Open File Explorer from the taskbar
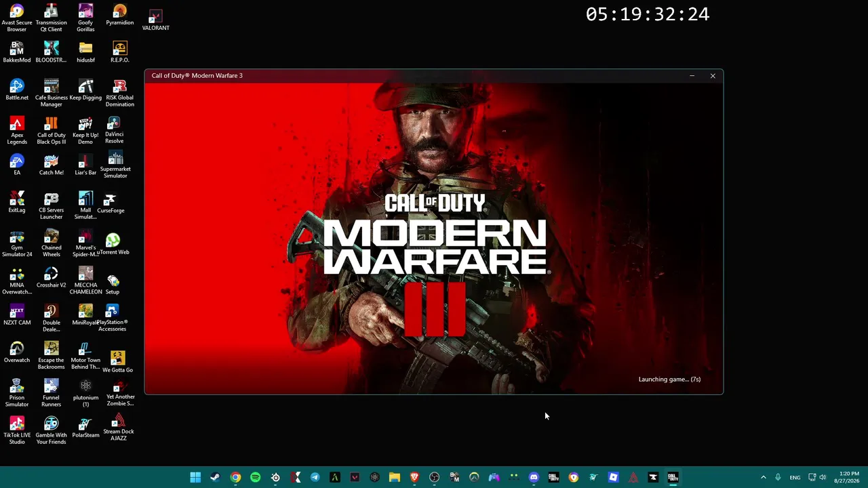868x488 pixels. tap(395, 477)
